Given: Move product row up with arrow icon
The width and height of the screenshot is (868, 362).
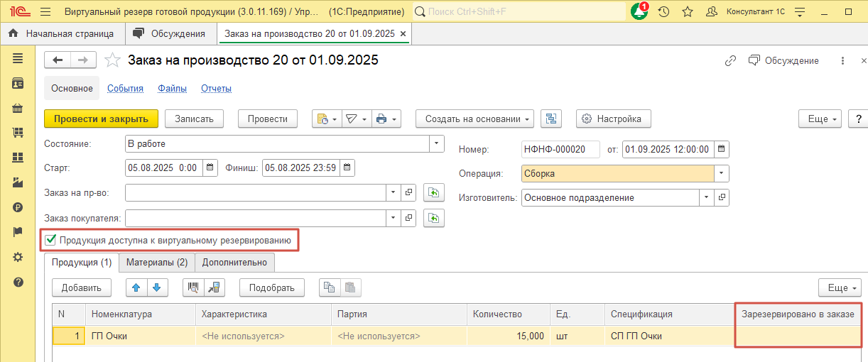Looking at the screenshot, I should pyautogui.click(x=137, y=287).
